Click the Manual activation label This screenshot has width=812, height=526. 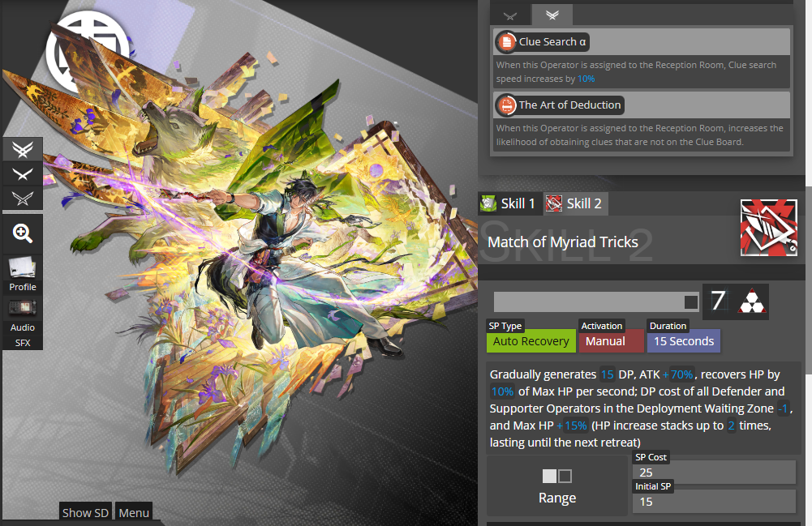(611, 341)
